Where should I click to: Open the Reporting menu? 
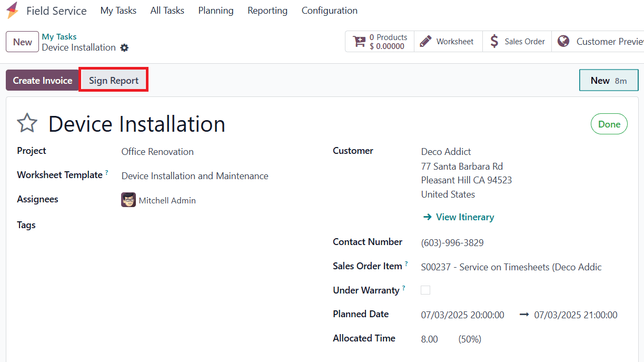click(x=267, y=11)
